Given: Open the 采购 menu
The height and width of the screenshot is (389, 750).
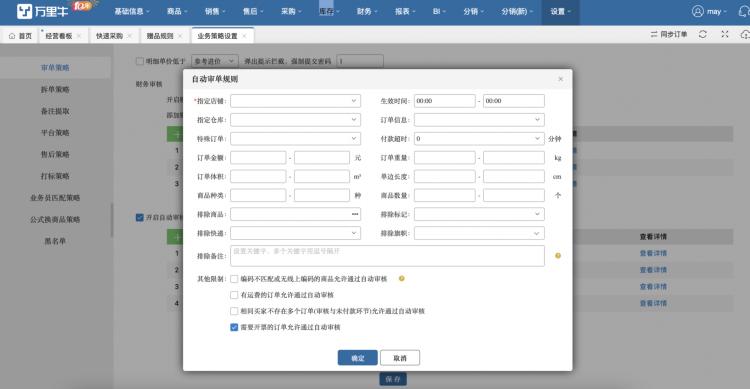Looking at the screenshot, I should tap(291, 11).
